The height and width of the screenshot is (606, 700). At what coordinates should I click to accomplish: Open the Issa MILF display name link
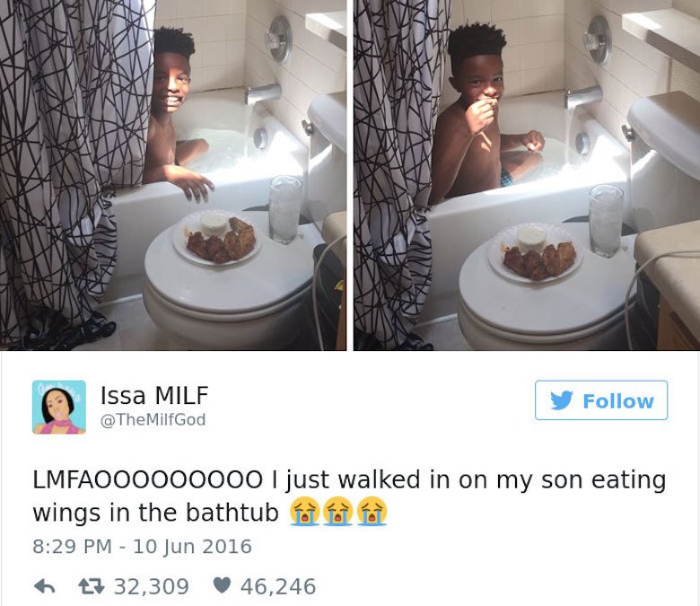point(154,395)
